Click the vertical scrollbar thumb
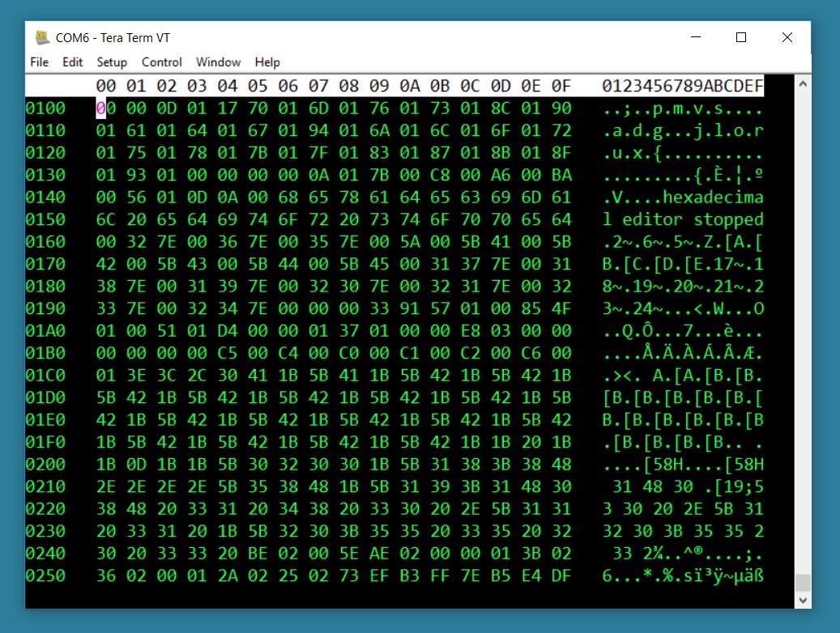This screenshot has height=633, width=840. tap(803, 582)
